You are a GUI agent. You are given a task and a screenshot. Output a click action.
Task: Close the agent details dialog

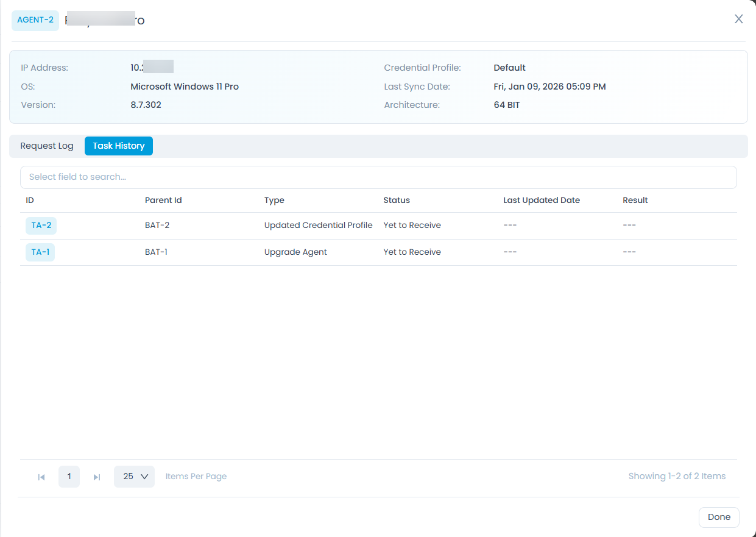tap(738, 19)
